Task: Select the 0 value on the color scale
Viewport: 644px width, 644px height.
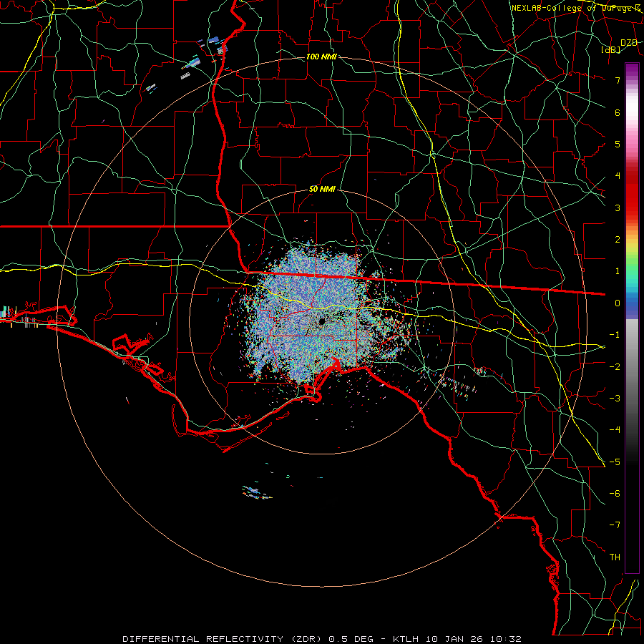Action: click(618, 303)
